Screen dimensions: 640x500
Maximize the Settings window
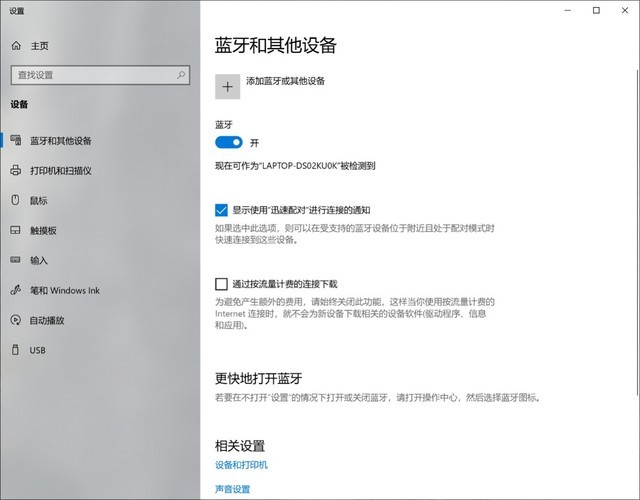[x=596, y=10]
